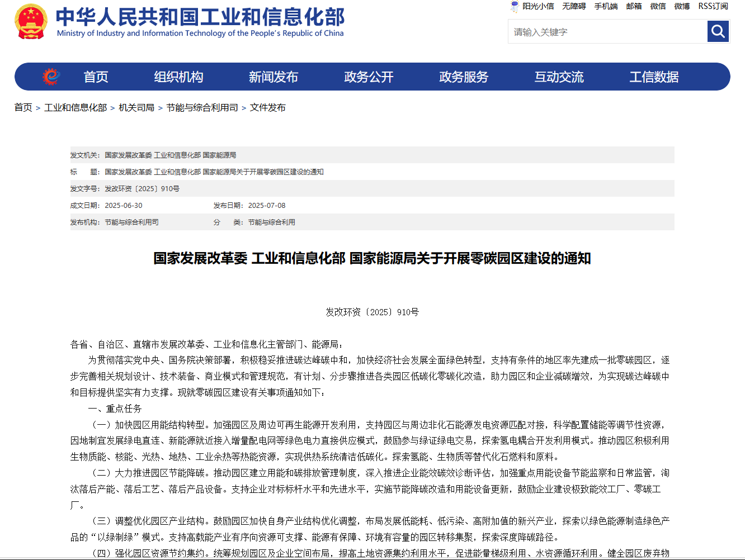Click the national emblem logo
Screen dimensions: 745x560
click(x=31, y=22)
